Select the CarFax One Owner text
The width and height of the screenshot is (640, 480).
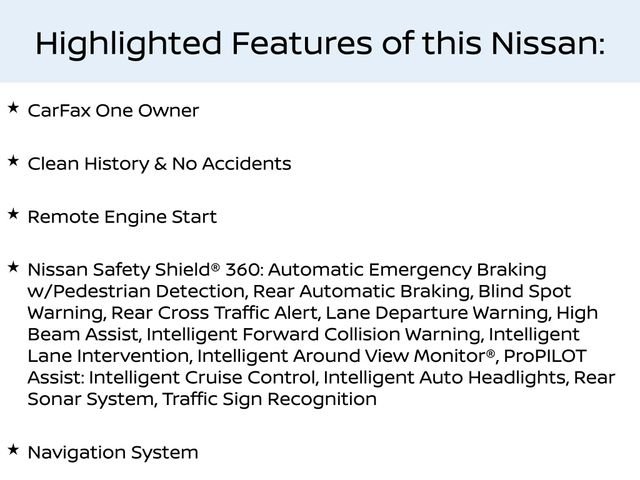[x=113, y=110]
